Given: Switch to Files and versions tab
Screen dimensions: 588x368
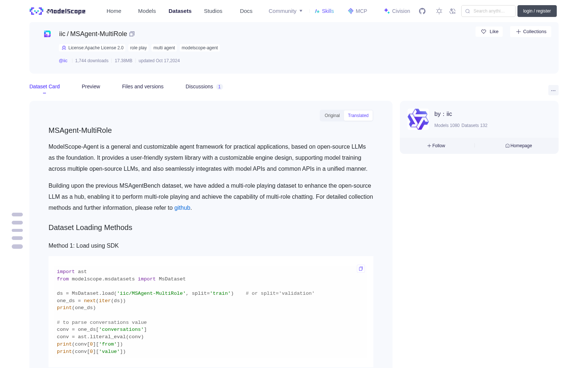Looking at the screenshot, I should pyautogui.click(x=143, y=86).
